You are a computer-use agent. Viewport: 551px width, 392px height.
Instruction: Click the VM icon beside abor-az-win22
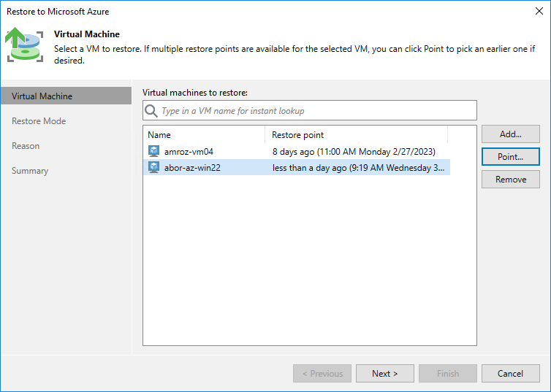(153, 167)
